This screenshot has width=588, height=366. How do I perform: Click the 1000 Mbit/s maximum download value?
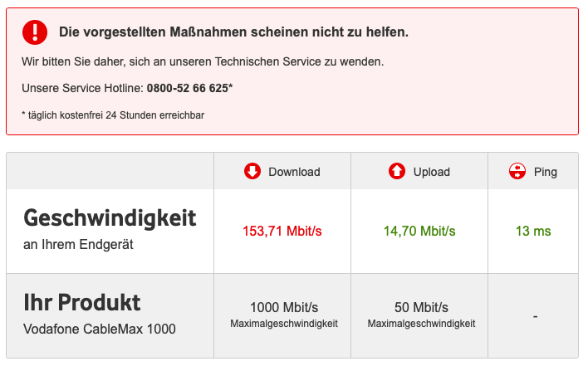coord(283,308)
